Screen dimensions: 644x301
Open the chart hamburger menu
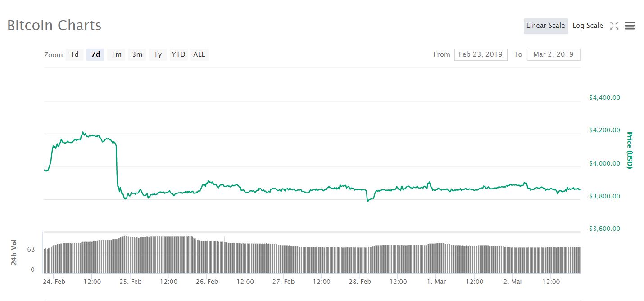630,26
